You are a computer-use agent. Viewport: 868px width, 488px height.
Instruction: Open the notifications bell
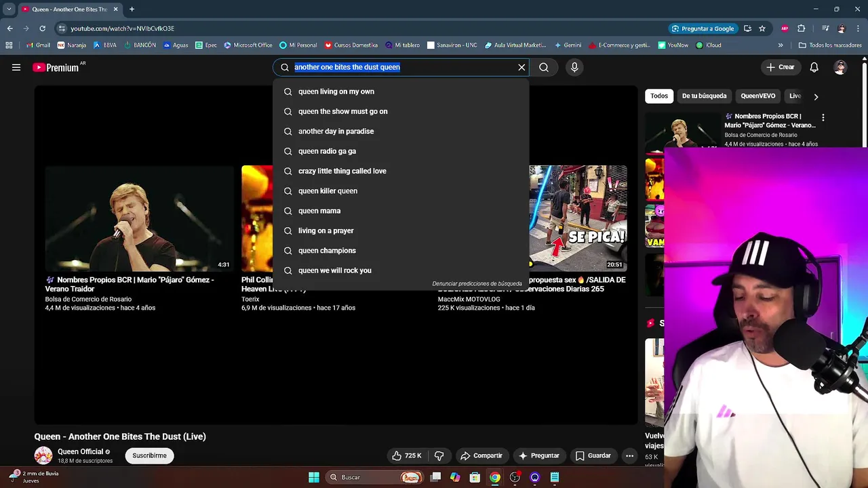pyautogui.click(x=814, y=67)
